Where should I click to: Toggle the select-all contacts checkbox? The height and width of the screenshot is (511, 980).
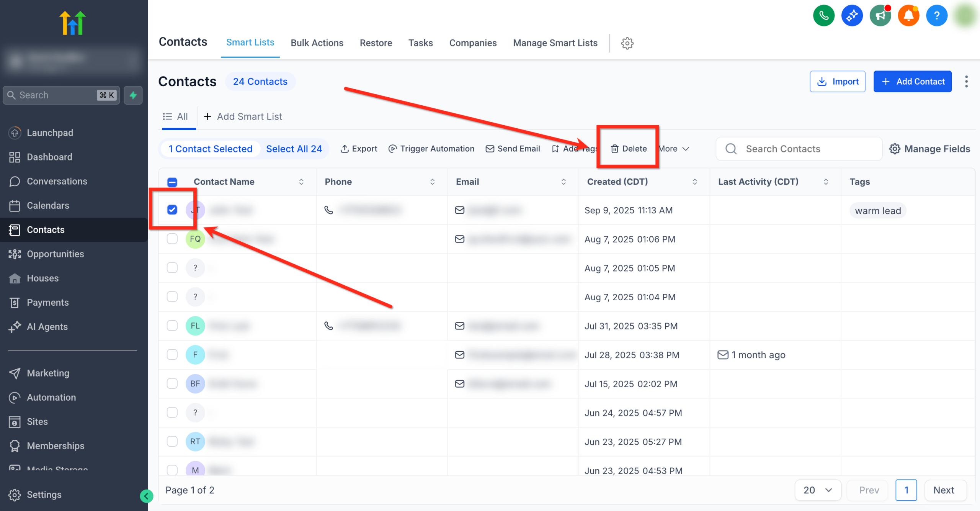coord(172,182)
